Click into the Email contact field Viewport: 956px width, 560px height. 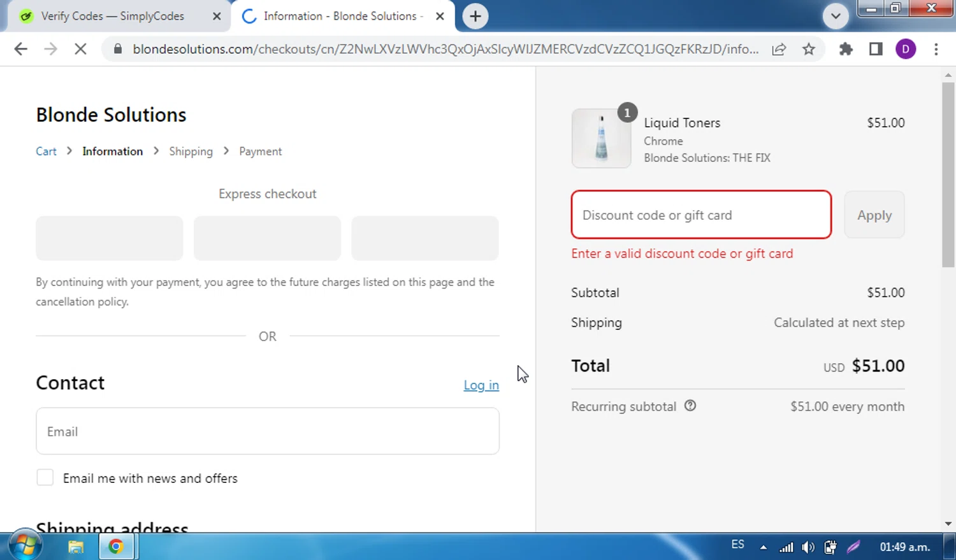click(x=268, y=431)
